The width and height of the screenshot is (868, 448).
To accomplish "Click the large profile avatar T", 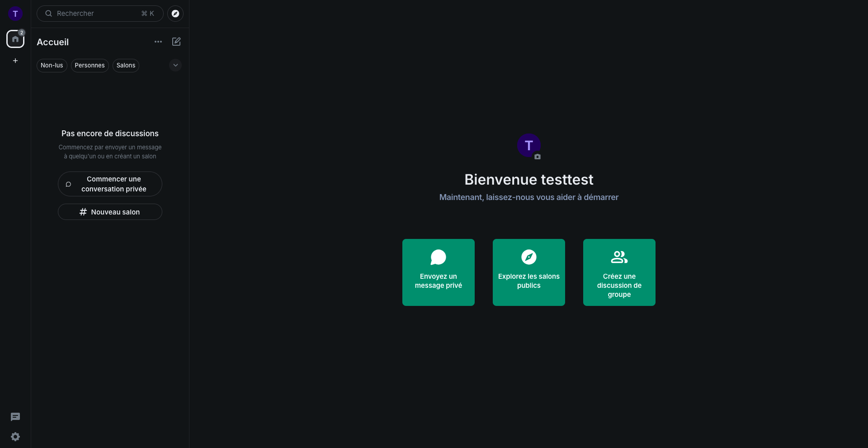I will click(528, 145).
